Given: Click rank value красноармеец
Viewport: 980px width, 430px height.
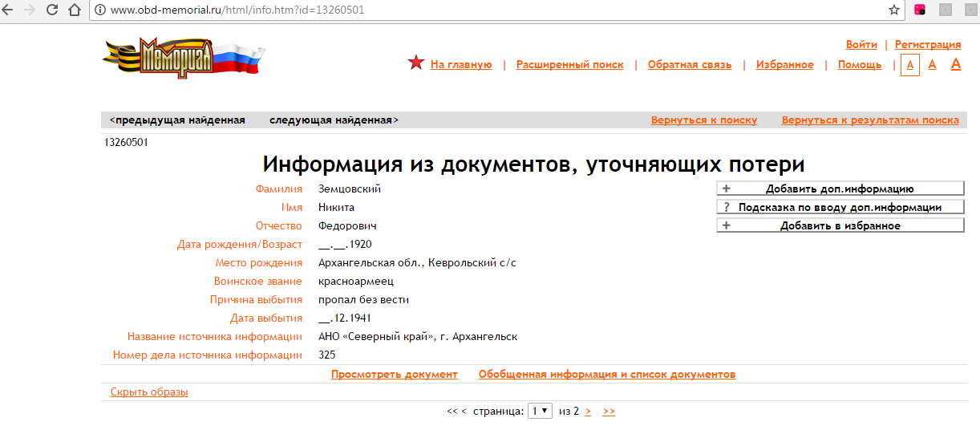Looking at the screenshot, I should pos(356,282).
